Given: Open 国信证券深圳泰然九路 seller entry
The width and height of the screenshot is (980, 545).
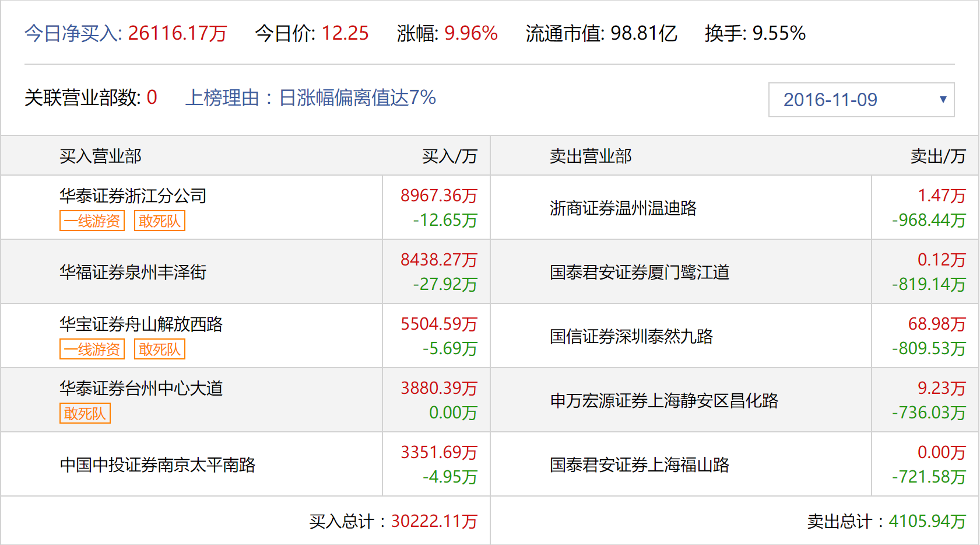Looking at the screenshot, I should [631, 336].
